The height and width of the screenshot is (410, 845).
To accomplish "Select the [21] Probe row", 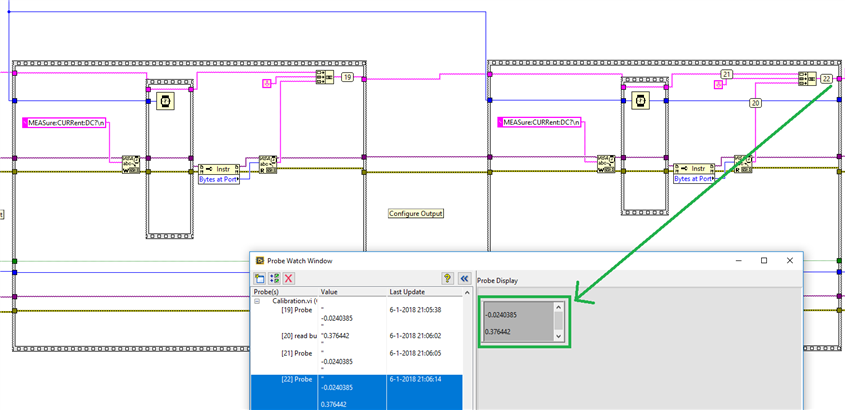I will coord(357,361).
